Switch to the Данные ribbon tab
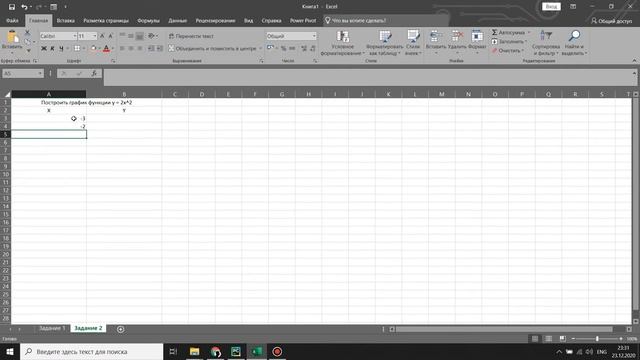This screenshot has height=360, width=640. click(x=177, y=20)
